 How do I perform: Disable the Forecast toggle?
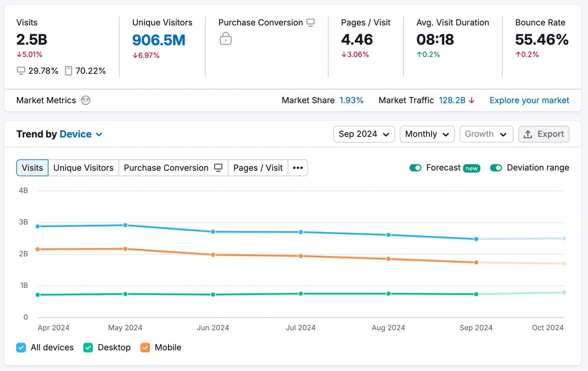click(416, 168)
